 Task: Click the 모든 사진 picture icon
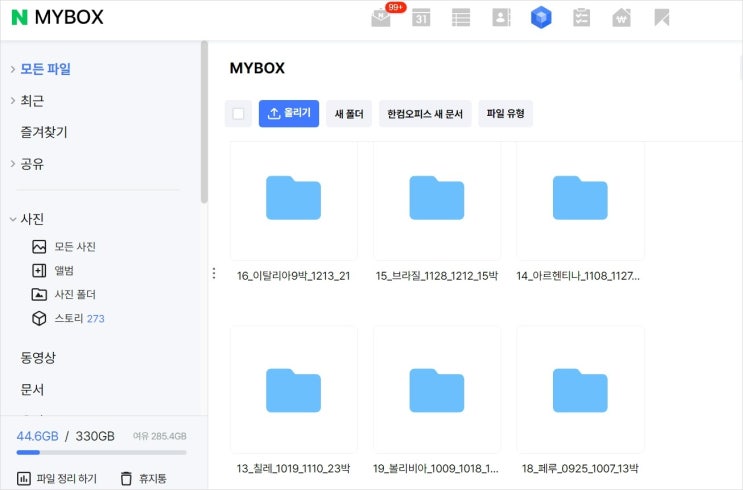coord(39,246)
